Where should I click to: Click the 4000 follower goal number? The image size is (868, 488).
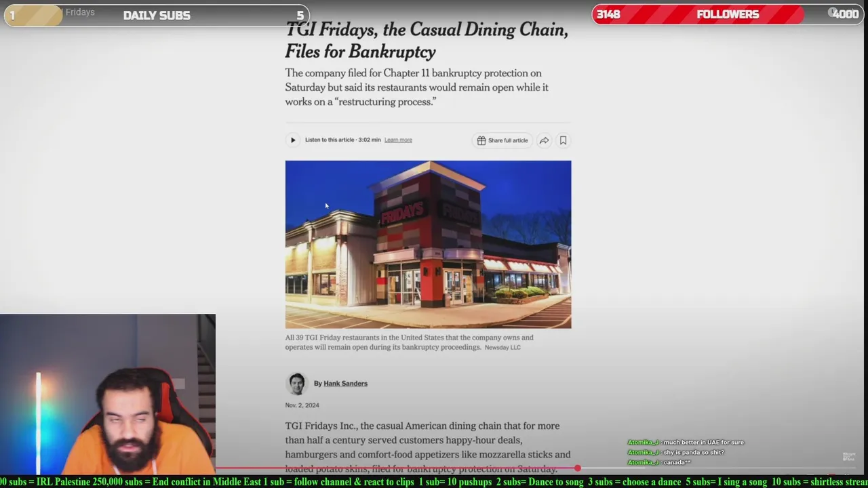pos(845,14)
